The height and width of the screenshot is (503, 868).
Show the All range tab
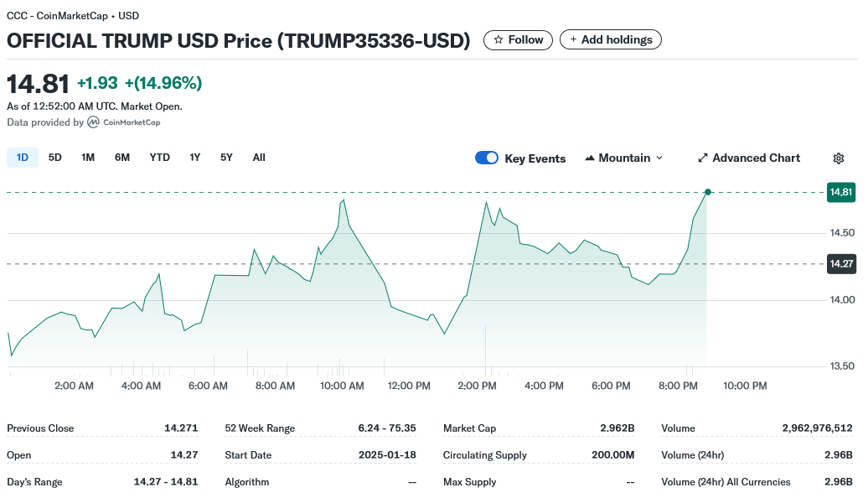(x=259, y=158)
